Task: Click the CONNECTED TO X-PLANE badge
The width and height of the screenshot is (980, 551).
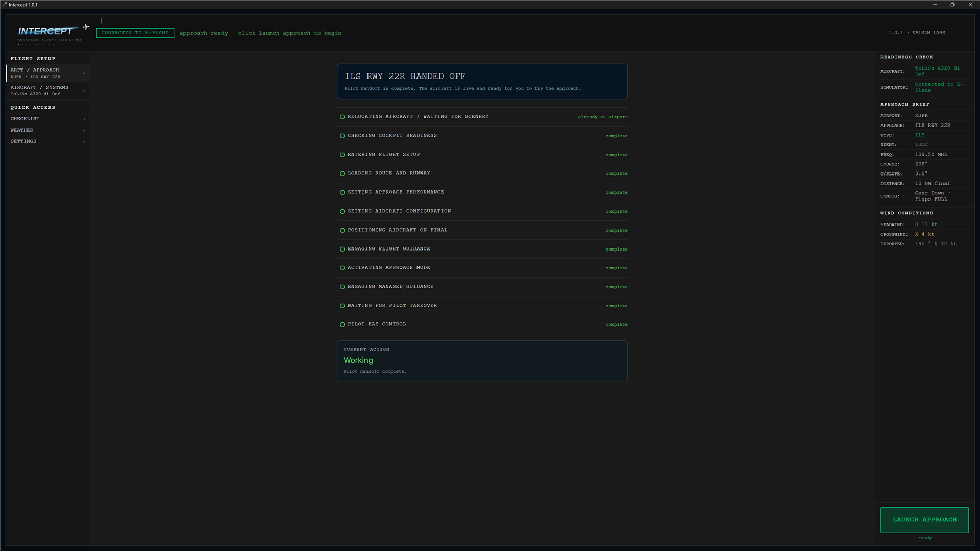Action: coord(135,33)
